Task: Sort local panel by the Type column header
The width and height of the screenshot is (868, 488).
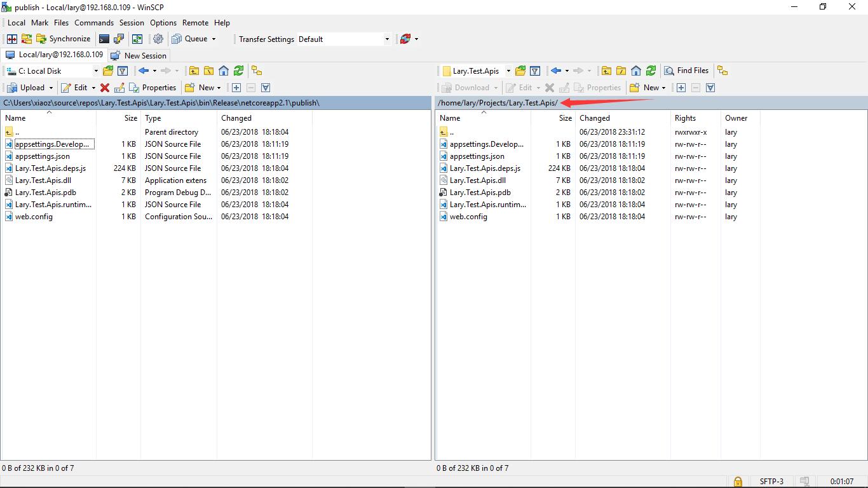Action: pos(179,118)
